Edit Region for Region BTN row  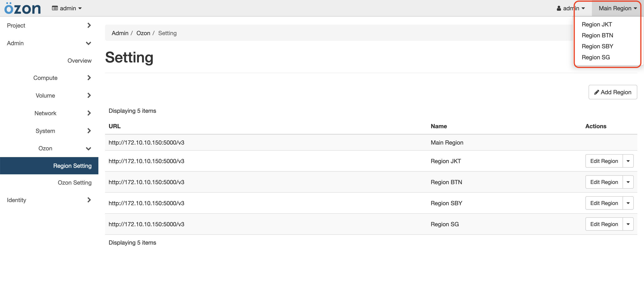(604, 182)
